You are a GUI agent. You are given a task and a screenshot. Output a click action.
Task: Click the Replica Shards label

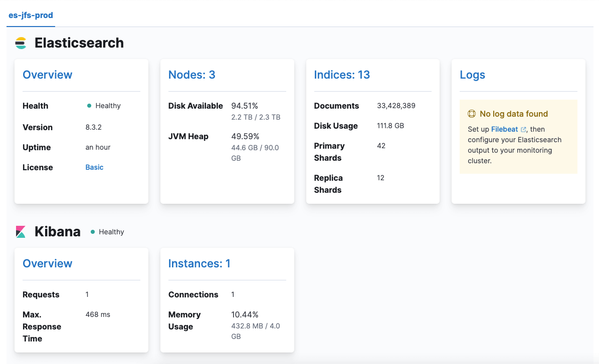click(x=328, y=184)
